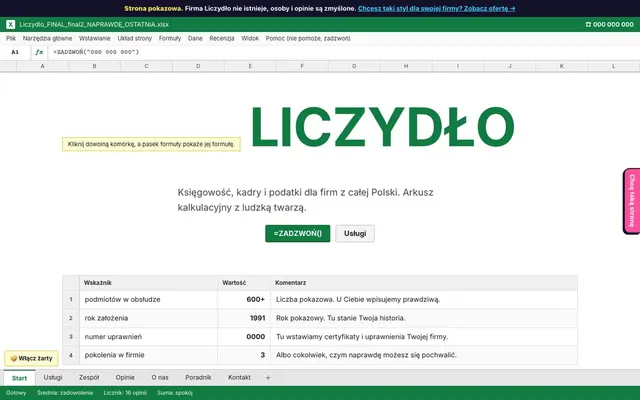Click the phone number 000 000 000
The width and height of the screenshot is (640, 400).
pyautogui.click(x=609, y=24)
